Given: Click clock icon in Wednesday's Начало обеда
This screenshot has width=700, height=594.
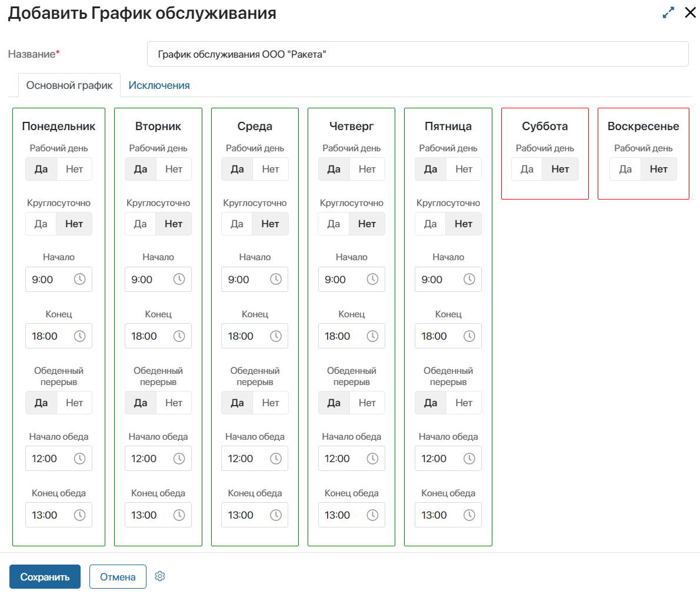Looking at the screenshot, I should 275,459.
